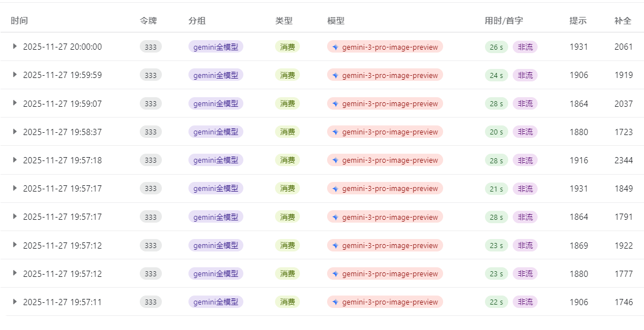
Task: Click the 消费 type tag in the completion 1777 row
Action: (287, 273)
